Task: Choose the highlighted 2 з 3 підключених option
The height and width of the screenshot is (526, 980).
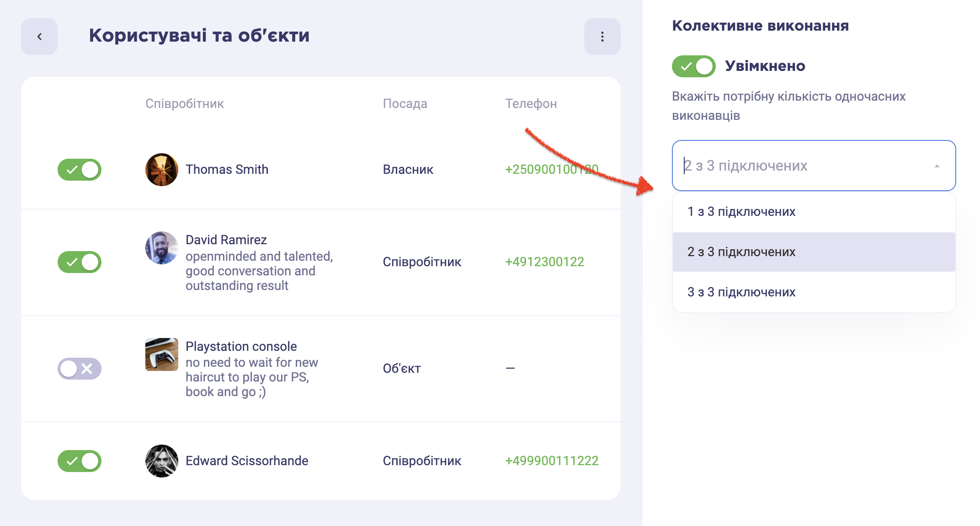Action: click(814, 252)
